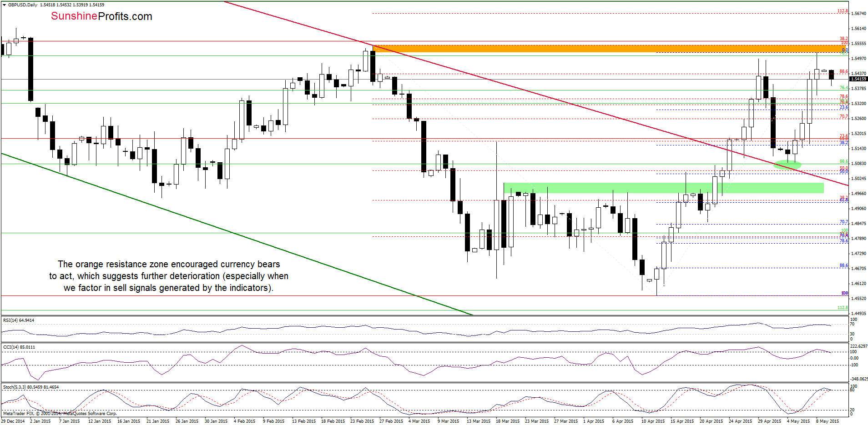Click price axis value 1.56740
868x425 pixels.
[x=858, y=14]
